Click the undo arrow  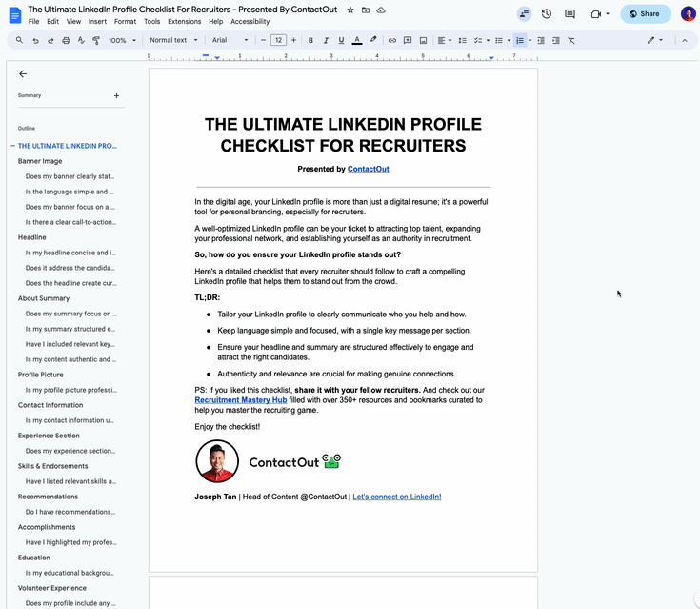(x=35, y=41)
